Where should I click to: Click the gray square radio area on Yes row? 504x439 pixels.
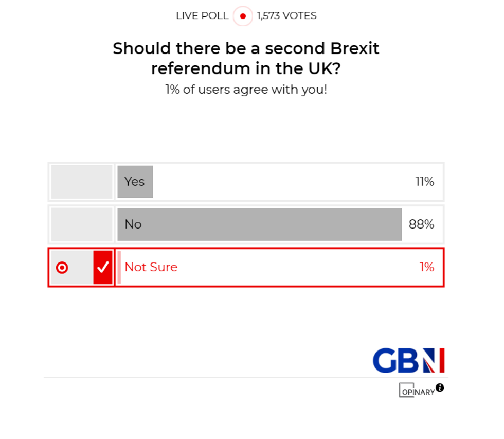[x=81, y=181]
